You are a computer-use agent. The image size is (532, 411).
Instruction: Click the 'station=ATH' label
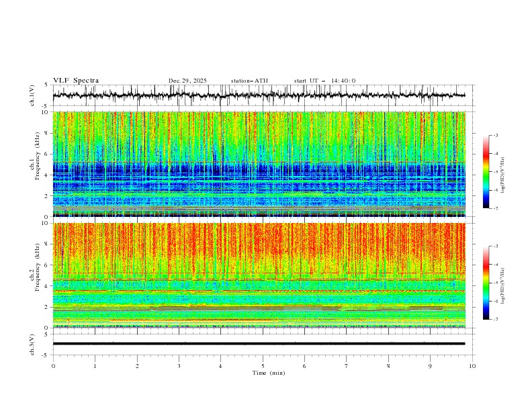249,81
